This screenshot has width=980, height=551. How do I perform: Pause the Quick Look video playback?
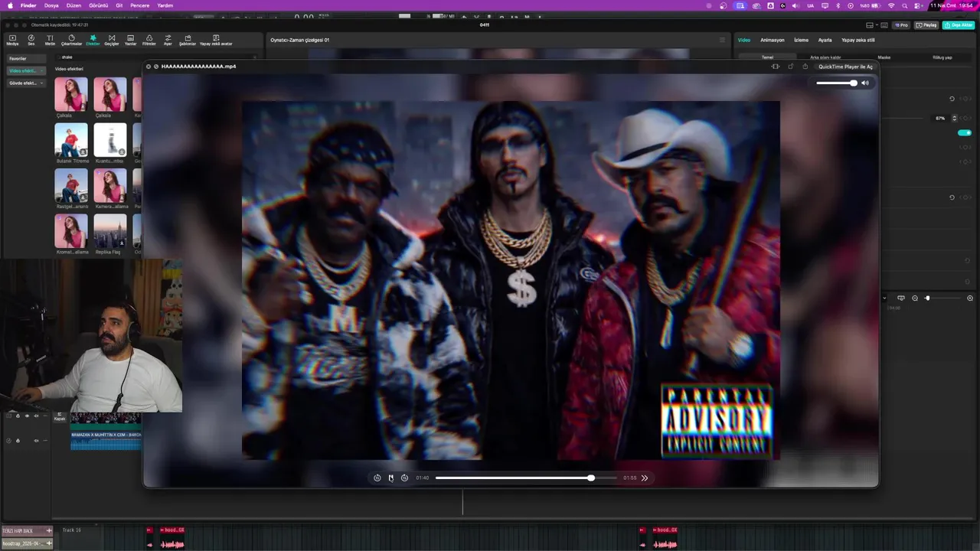click(390, 478)
